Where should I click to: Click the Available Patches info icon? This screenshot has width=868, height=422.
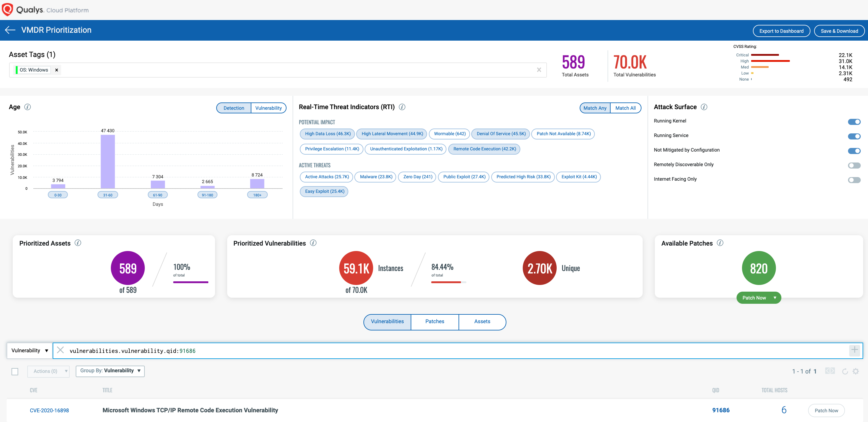tap(720, 243)
